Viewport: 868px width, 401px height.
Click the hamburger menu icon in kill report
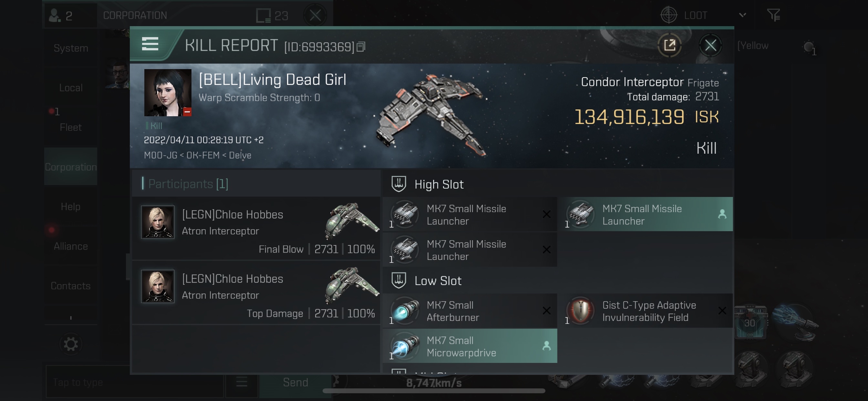point(150,45)
